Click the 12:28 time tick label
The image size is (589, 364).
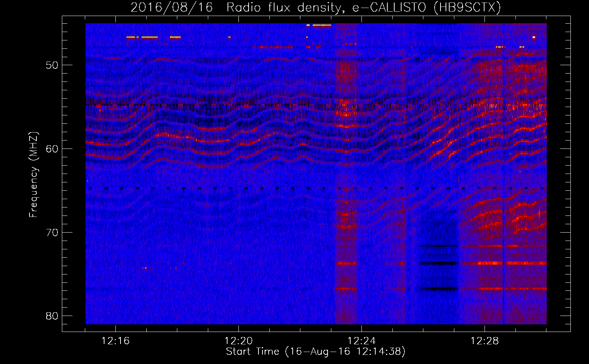485,341
